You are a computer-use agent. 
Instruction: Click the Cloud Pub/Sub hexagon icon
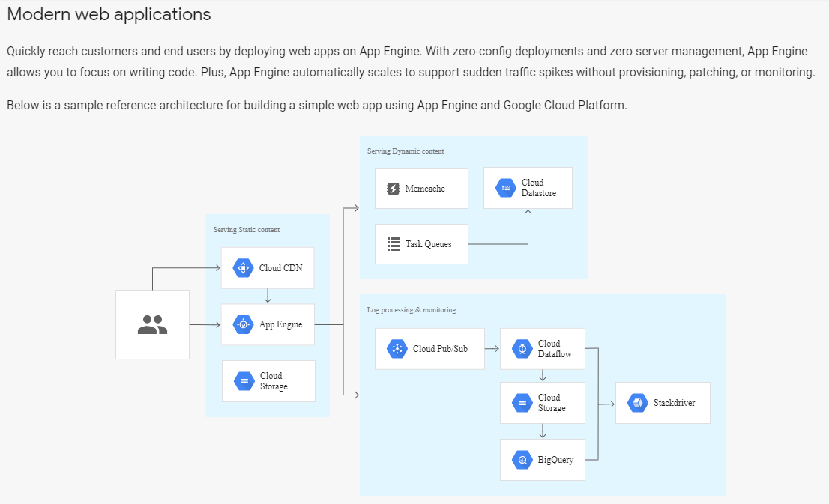[x=397, y=349]
